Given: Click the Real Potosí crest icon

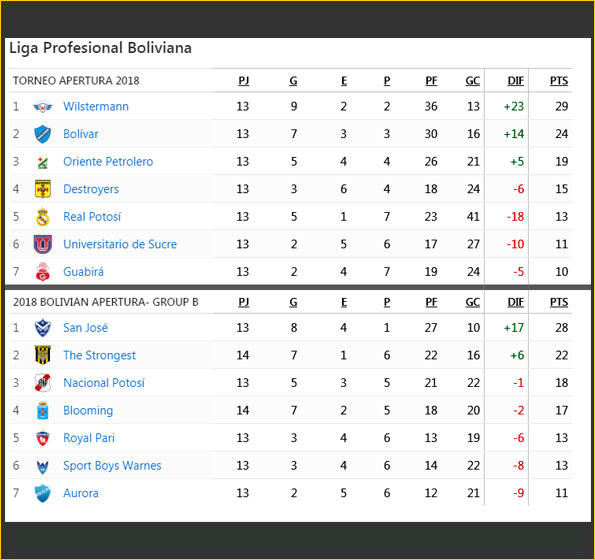Looking at the screenshot, I should tap(43, 217).
